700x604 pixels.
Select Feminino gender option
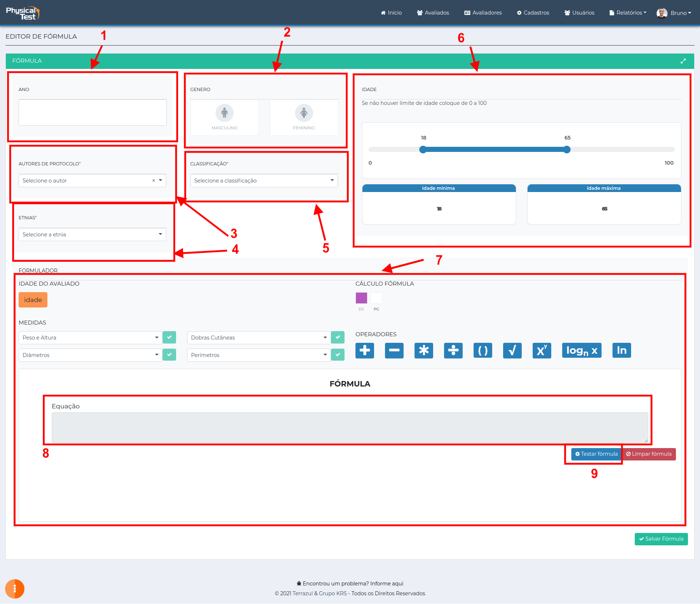(304, 117)
